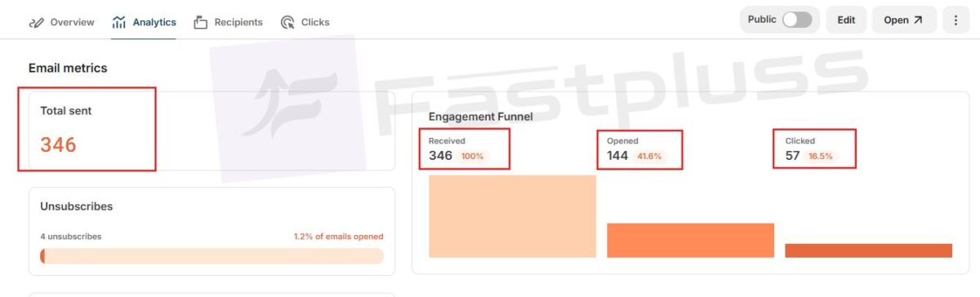Click the Recipients folder icon
980x297 pixels.
point(201,22)
